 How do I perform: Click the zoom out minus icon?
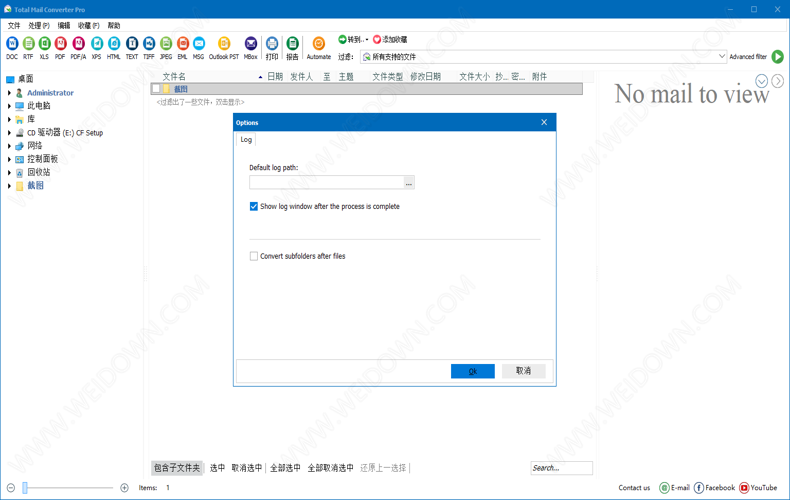(11, 488)
